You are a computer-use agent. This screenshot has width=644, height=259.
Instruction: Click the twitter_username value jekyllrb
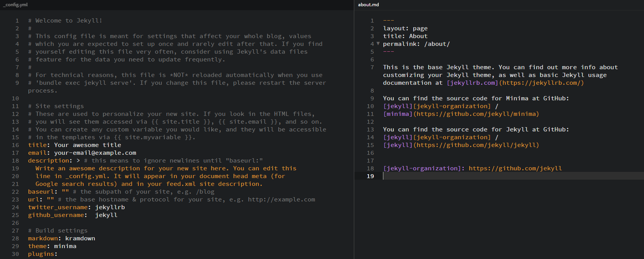point(110,207)
